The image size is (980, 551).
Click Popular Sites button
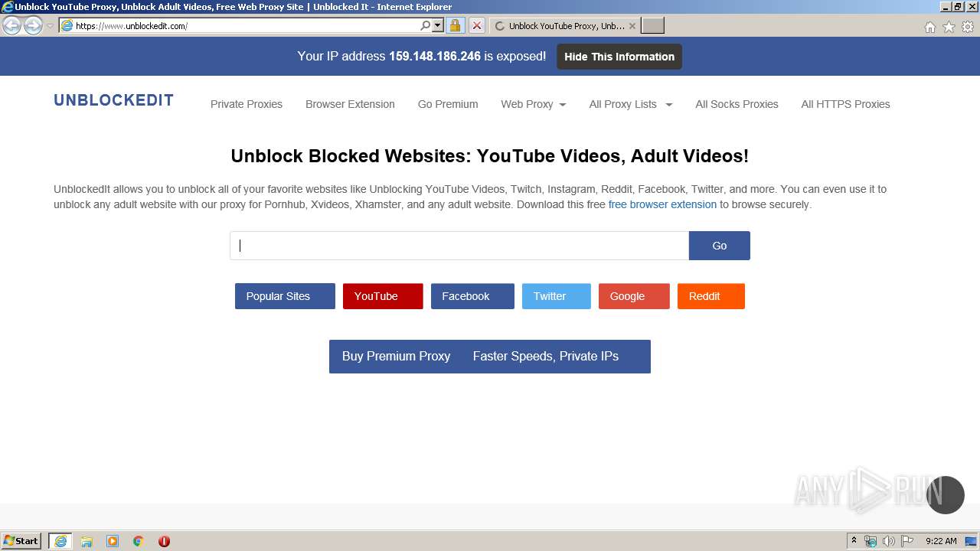tap(285, 296)
